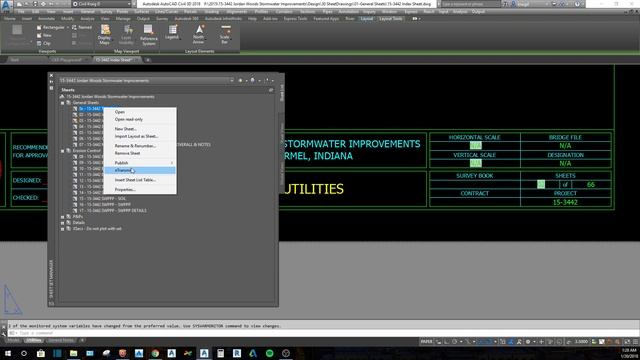Click the 3.5000 scale value

[581, 342]
